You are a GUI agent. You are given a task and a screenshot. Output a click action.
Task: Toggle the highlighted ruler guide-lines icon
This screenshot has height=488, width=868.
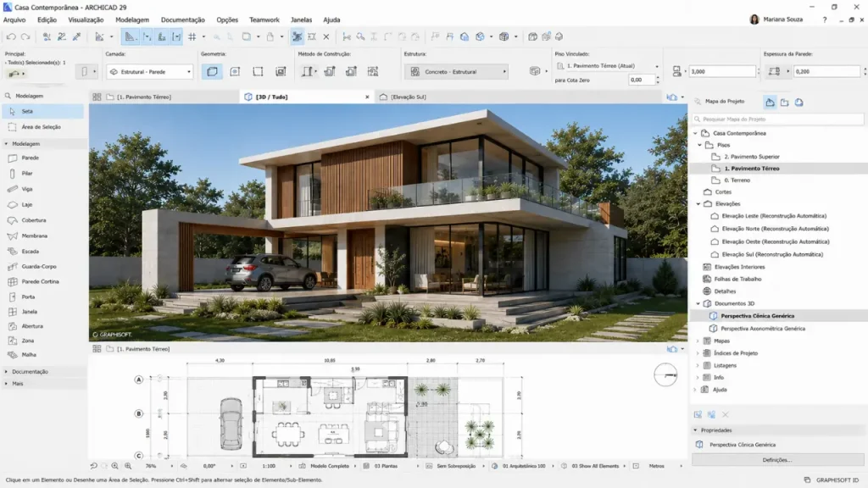click(130, 36)
